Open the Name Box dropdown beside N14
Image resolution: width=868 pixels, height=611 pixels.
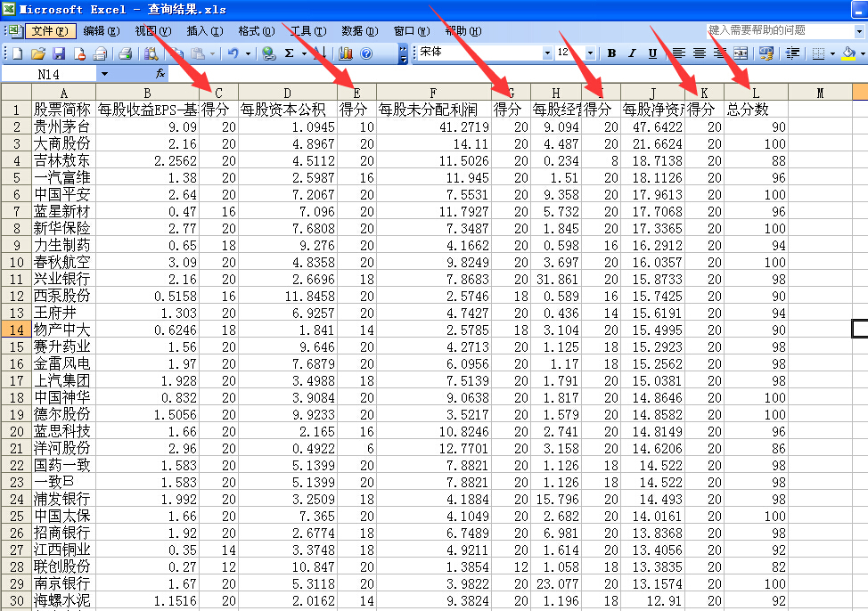coord(104,74)
